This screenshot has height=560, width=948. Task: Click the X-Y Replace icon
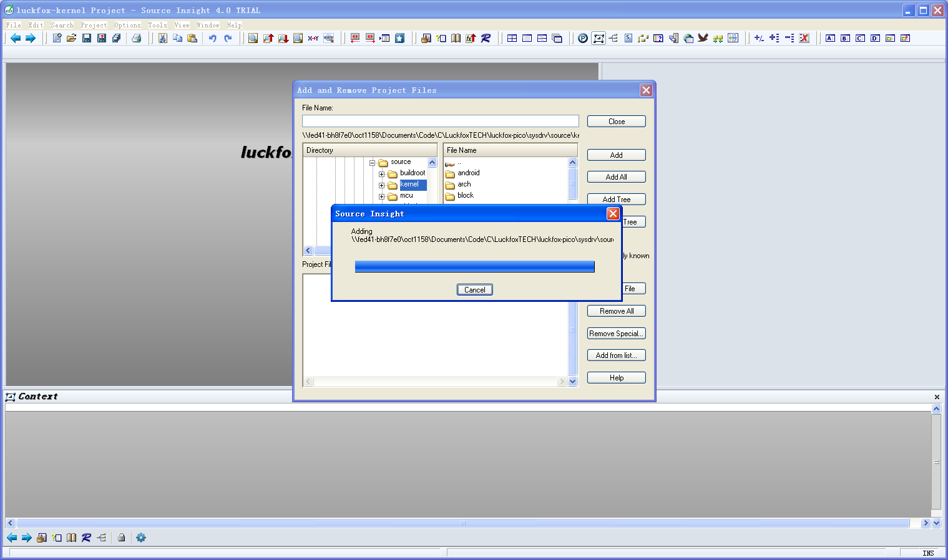(x=313, y=38)
